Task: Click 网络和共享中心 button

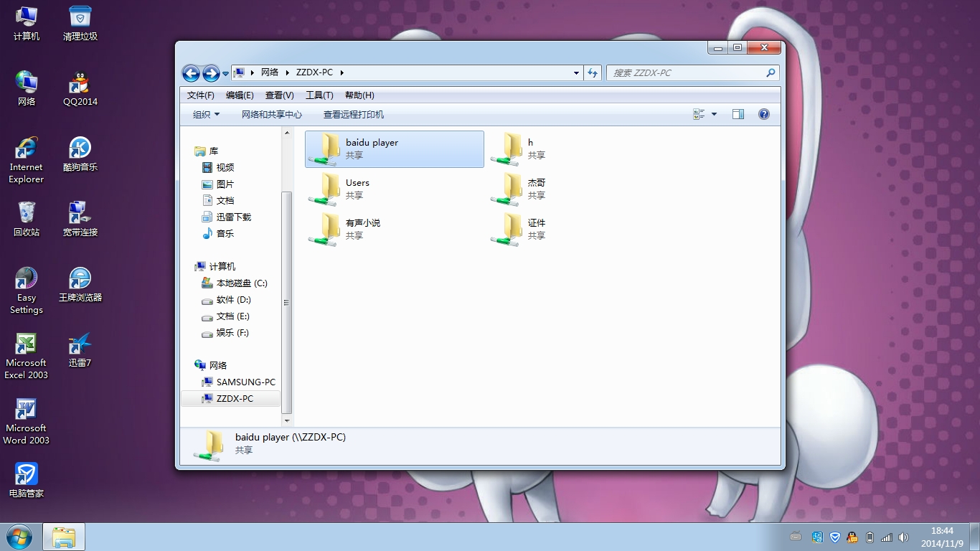Action: (x=272, y=114)
